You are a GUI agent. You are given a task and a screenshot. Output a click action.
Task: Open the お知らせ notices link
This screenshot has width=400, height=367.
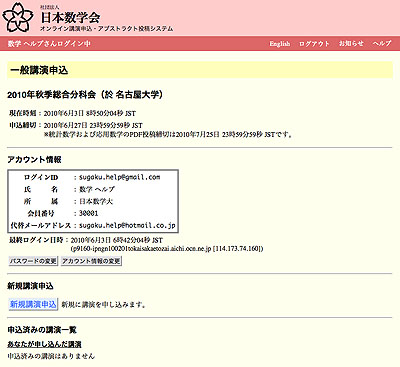coord(351,44)
